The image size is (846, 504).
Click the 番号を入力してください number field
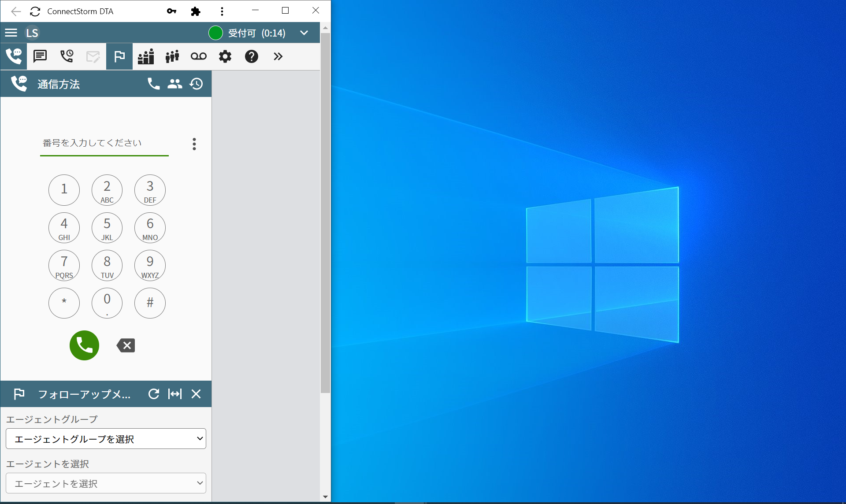104,143
